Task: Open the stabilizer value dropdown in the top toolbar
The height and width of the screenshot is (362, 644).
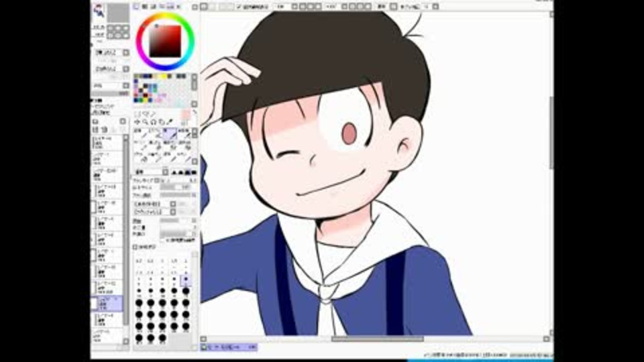Action: pyautogui.click(x=436, y=7)
